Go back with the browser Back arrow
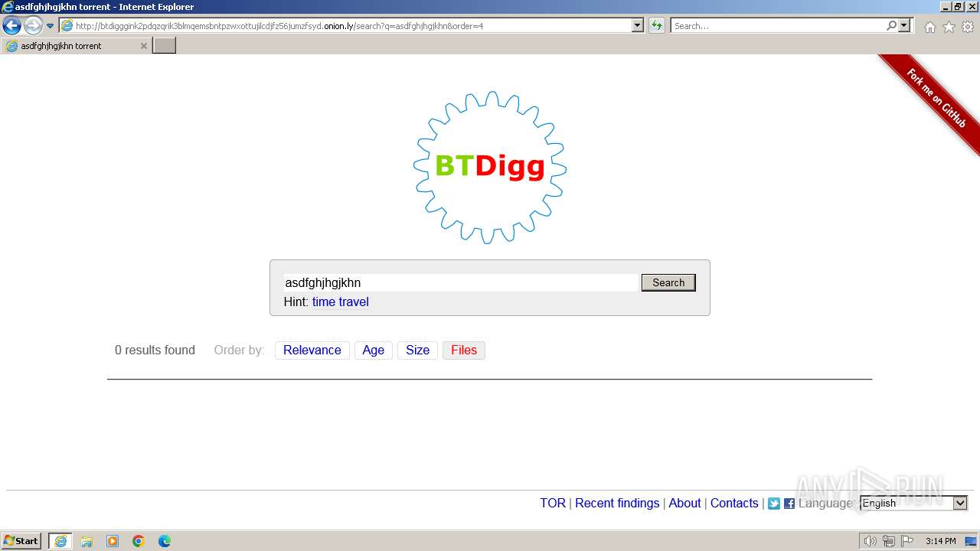This screenshot has height=551, width=980. coord(11,25)
